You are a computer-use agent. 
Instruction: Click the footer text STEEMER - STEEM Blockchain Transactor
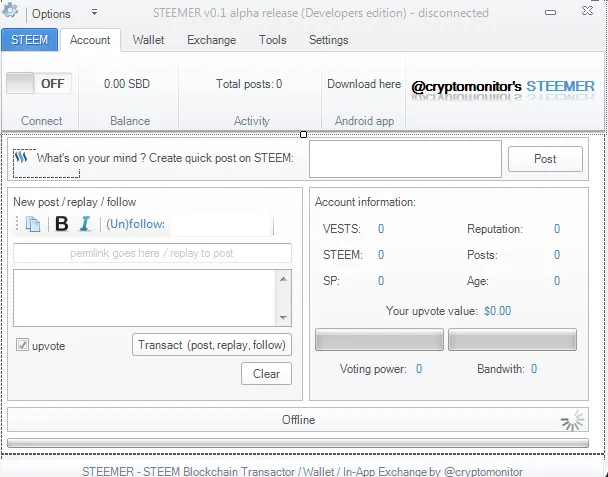tap(302, 472)
